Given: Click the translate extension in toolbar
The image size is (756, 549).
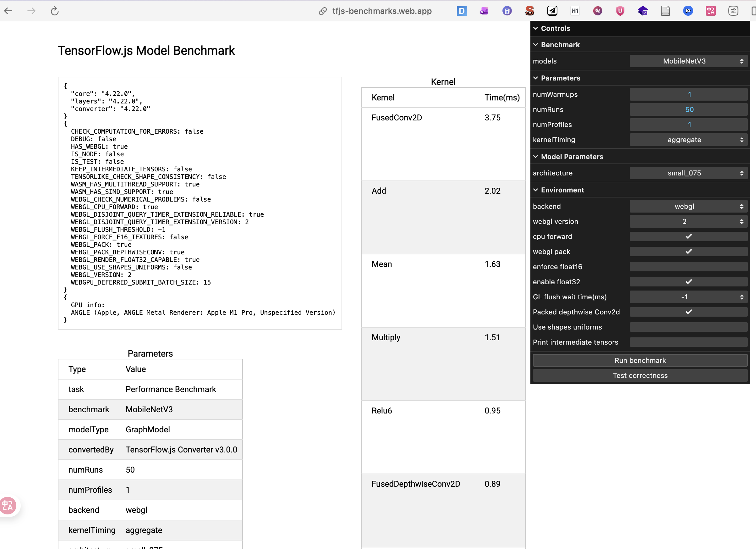Looking at the screenshot, I should [x=710, y=11].
